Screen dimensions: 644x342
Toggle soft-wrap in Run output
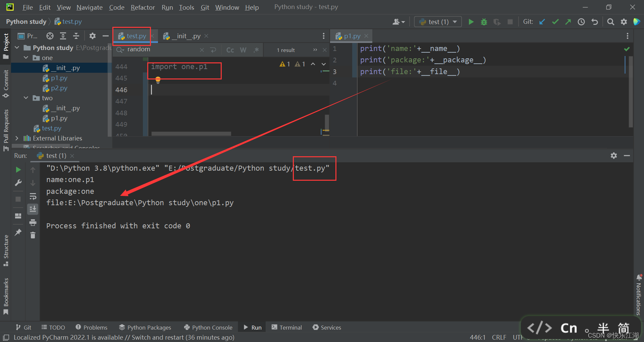point(33,196)
